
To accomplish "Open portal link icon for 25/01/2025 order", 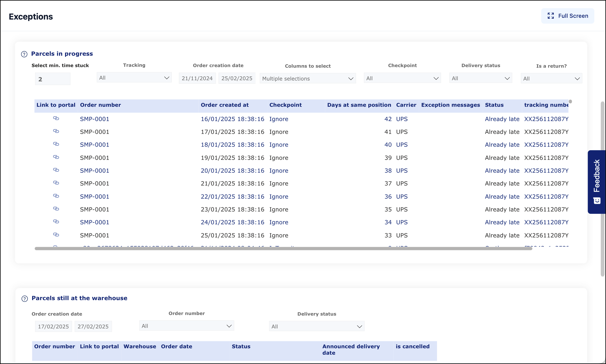I will [56, 235].
